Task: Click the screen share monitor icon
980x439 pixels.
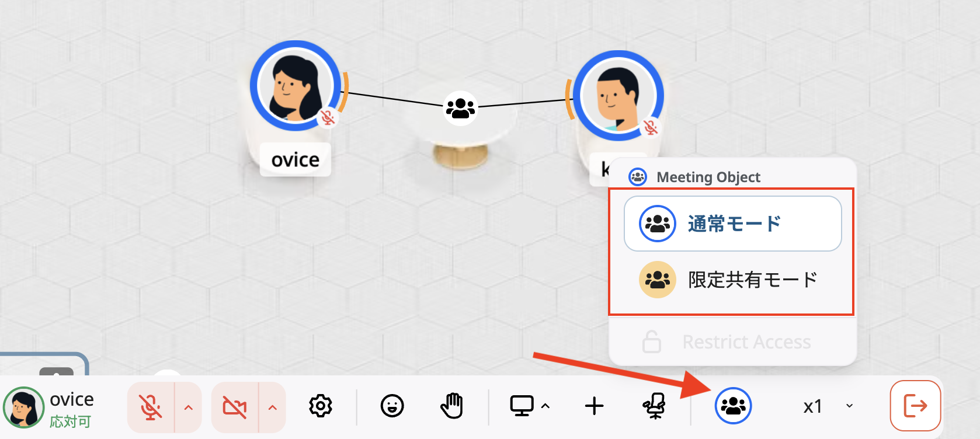Action: [x=522, y=406]
